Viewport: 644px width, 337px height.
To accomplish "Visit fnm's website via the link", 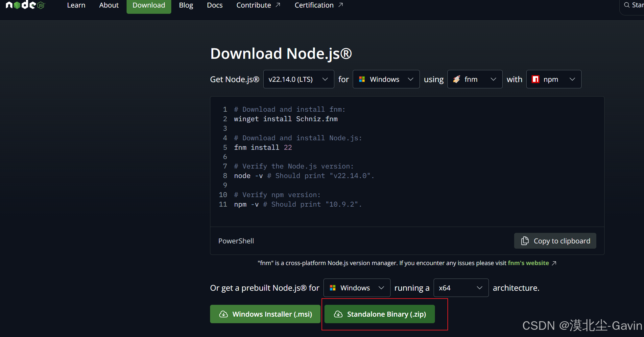I will click(528, 263).
